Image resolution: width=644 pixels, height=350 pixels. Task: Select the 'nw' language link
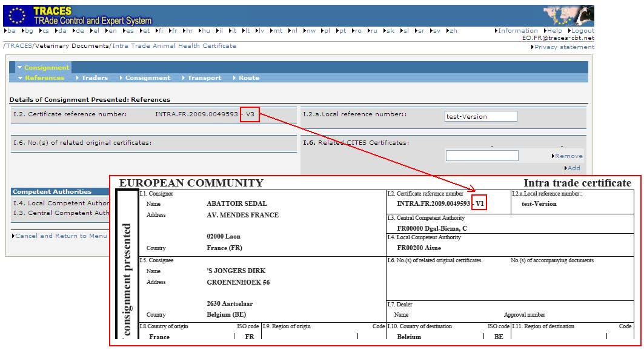tap(309, 31)
